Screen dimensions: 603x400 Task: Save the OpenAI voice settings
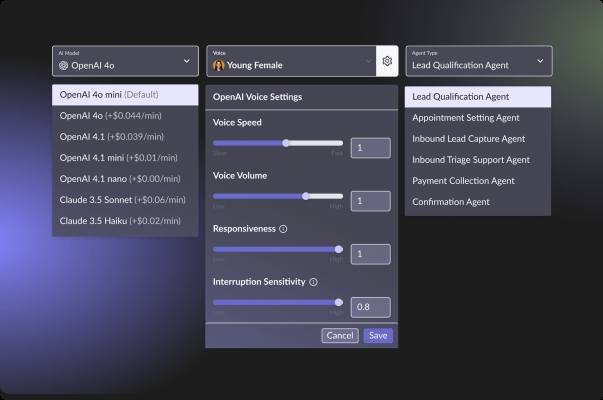pyautogui.click(x=378, y=336)
